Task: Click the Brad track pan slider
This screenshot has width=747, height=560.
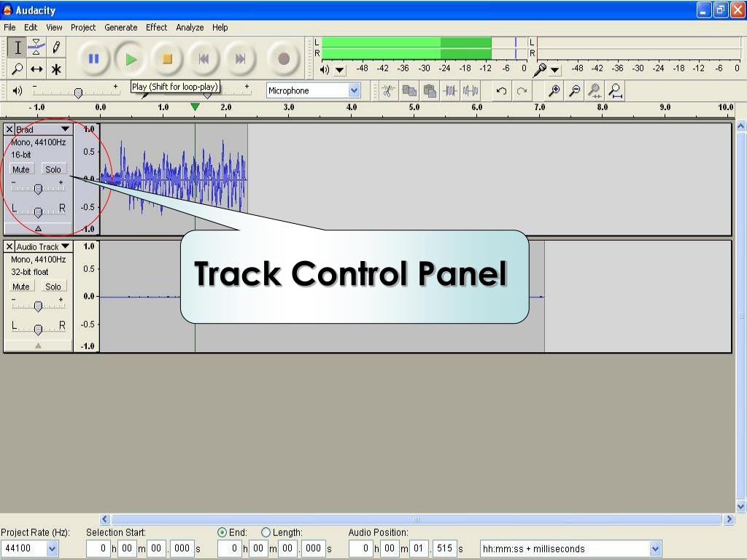Action: coord(38,211)
